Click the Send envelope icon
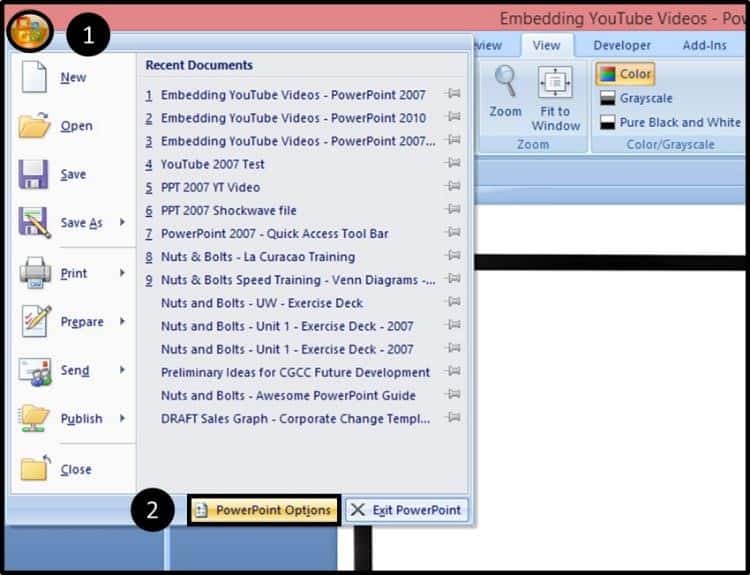This screenshot has height=575, width=750. 34,371
